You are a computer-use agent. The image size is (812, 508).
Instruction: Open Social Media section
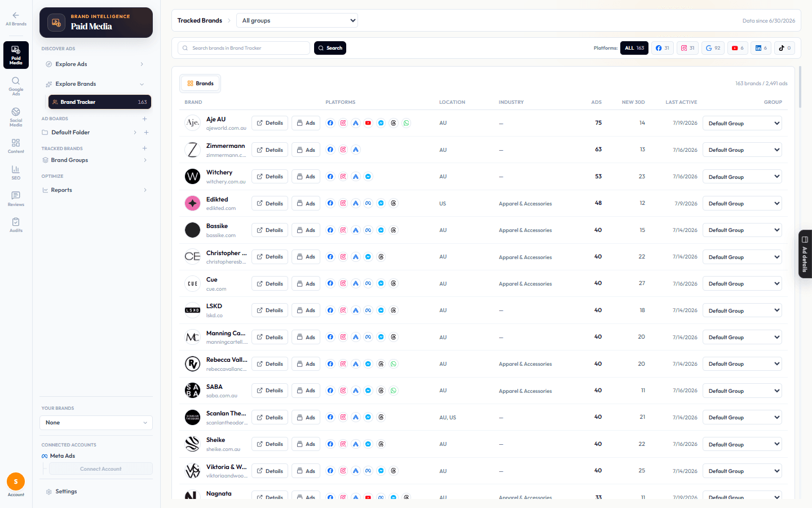click(16, 117)
